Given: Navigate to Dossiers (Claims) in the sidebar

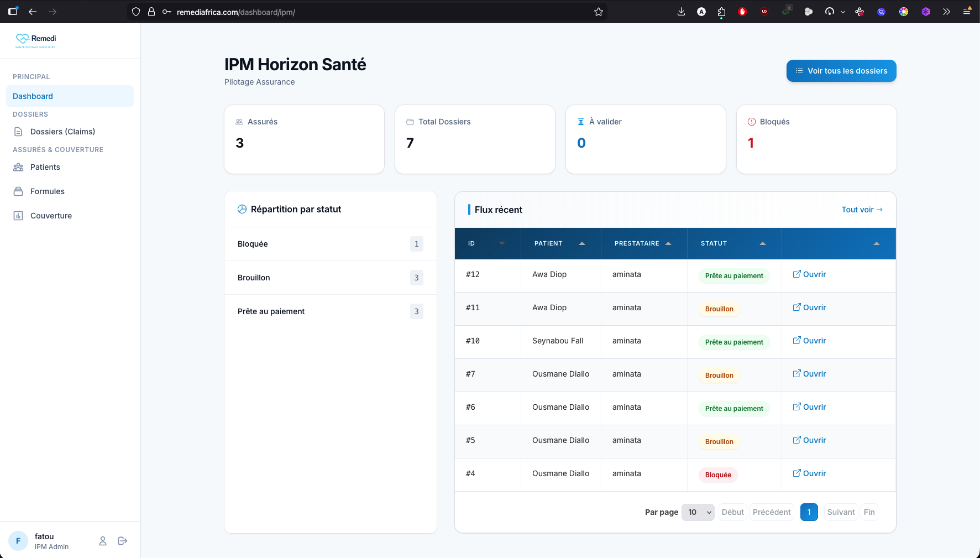Looking at the screenshot, I should click(x=62, y=132).
